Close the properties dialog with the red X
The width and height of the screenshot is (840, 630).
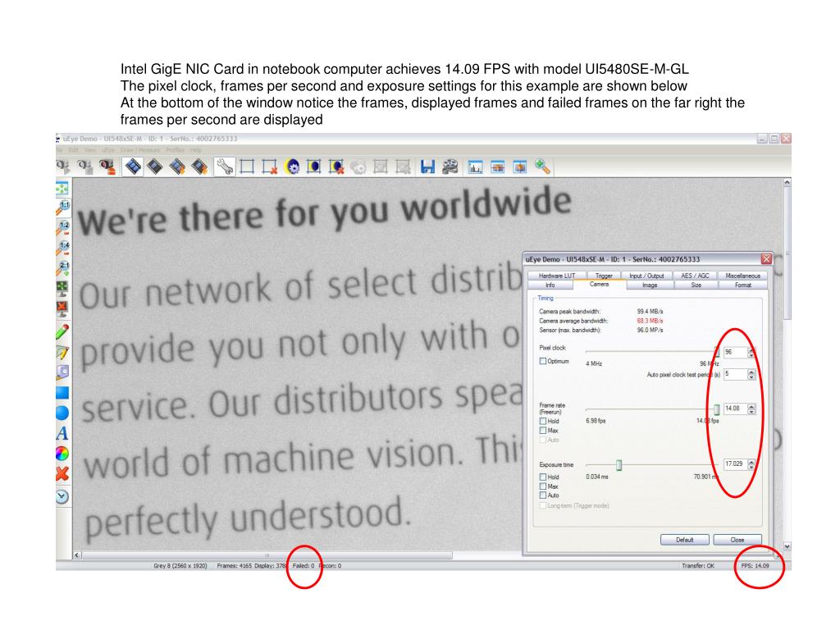[x=766, y=259]
